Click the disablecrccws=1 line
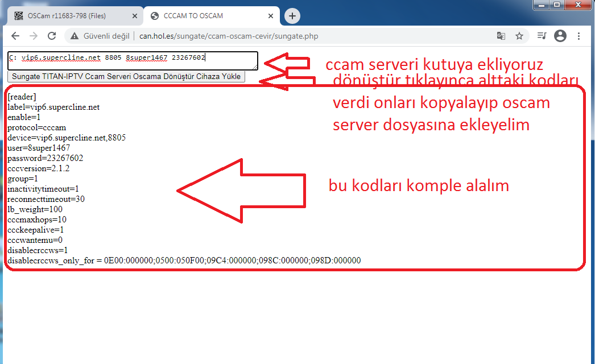The height and width of the screenshot is (364, 595). pos(38,250)
